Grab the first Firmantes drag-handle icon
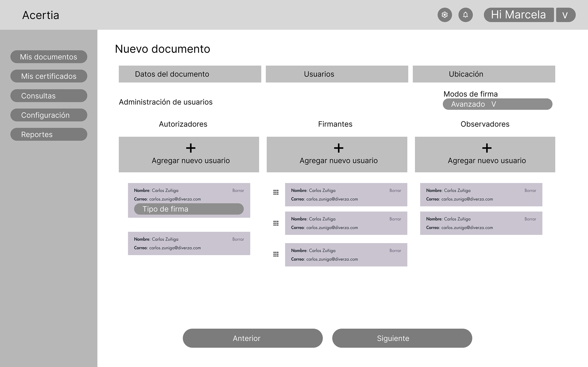This screenshot has width=588, height=367. pyautogui.click(x=276, y=192)
